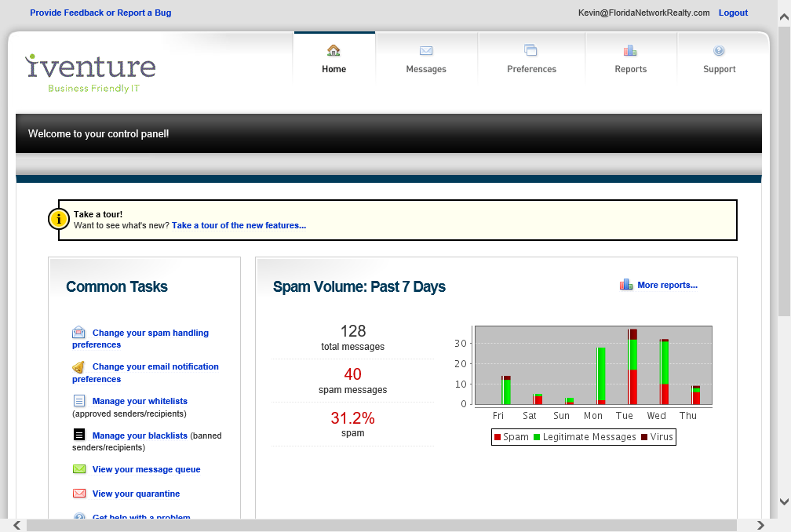Click the Reports bar chart icon
791x532 pixels.
tap(630, 50)
